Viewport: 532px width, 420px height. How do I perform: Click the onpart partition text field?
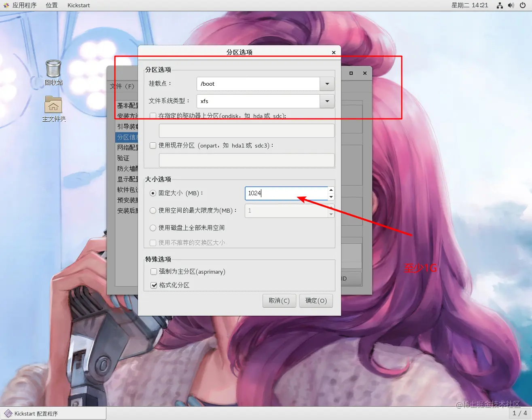click(x=247, y=160)
